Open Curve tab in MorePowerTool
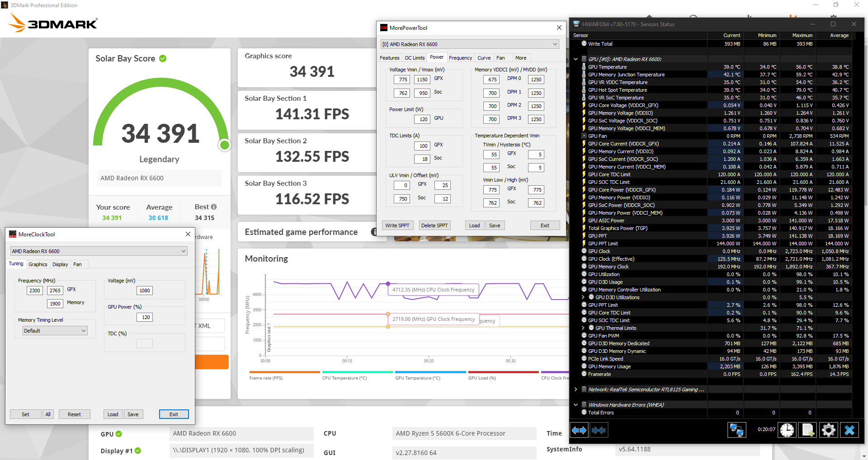Image resolution: width=868 pixels, height=460 pixels. click(x=484, y=58)
